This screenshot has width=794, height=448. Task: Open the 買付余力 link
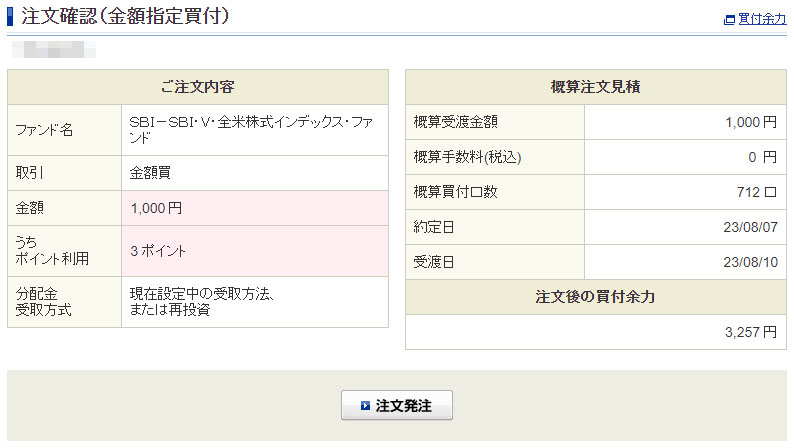762,19
